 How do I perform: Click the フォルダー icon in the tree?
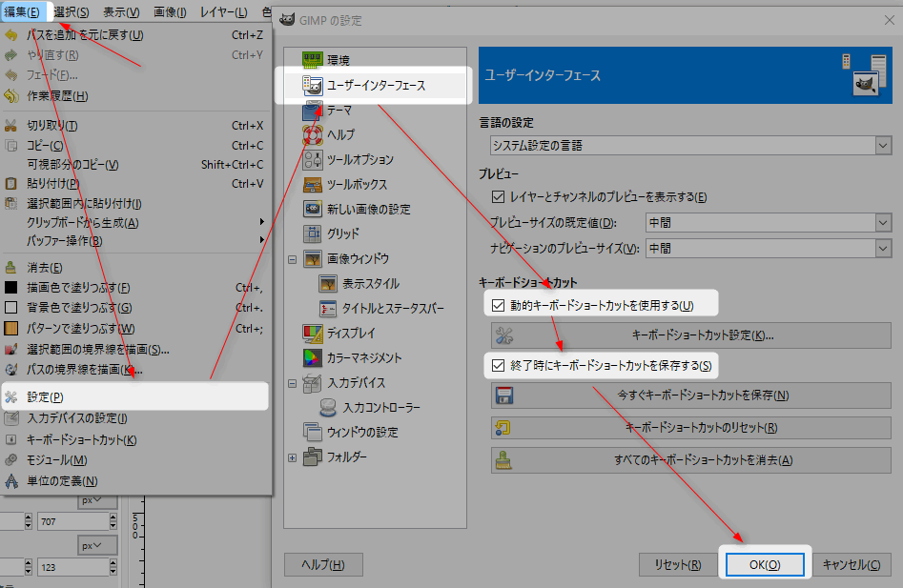(312, 456)
